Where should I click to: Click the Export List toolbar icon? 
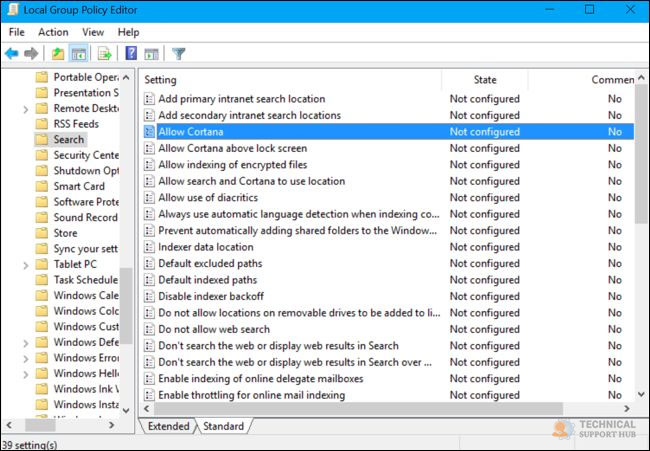[x=104, y=53]
